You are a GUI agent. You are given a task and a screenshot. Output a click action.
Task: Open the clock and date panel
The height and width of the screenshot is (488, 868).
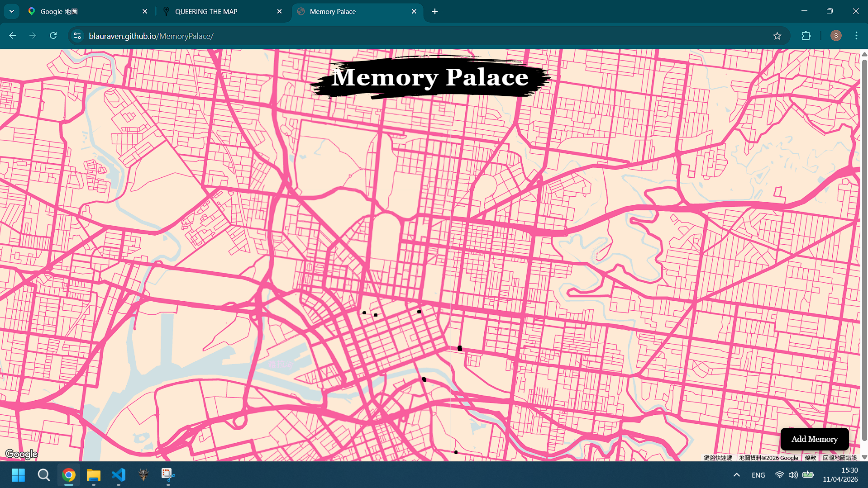pos(840,475)
